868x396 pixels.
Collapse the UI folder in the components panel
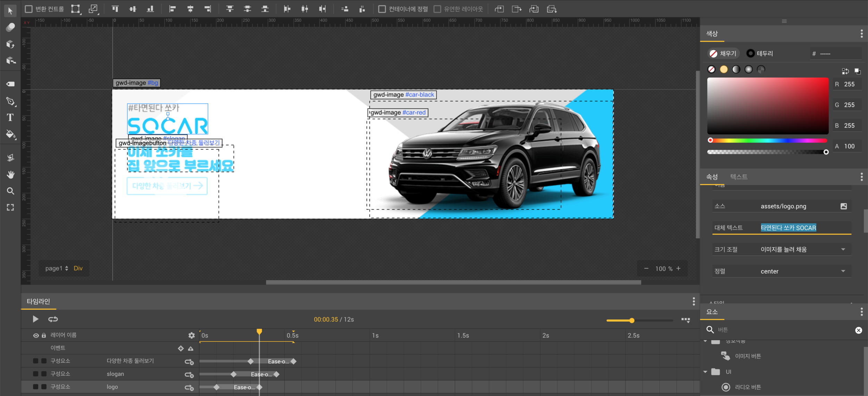click(705, 372)
